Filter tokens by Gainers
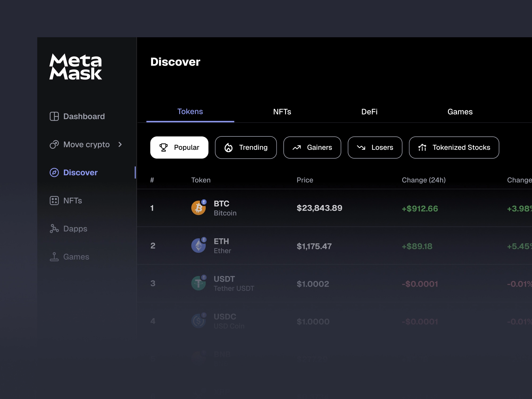Screen dimensions: 532x399 pyautogui.click(x=312, y=147)
